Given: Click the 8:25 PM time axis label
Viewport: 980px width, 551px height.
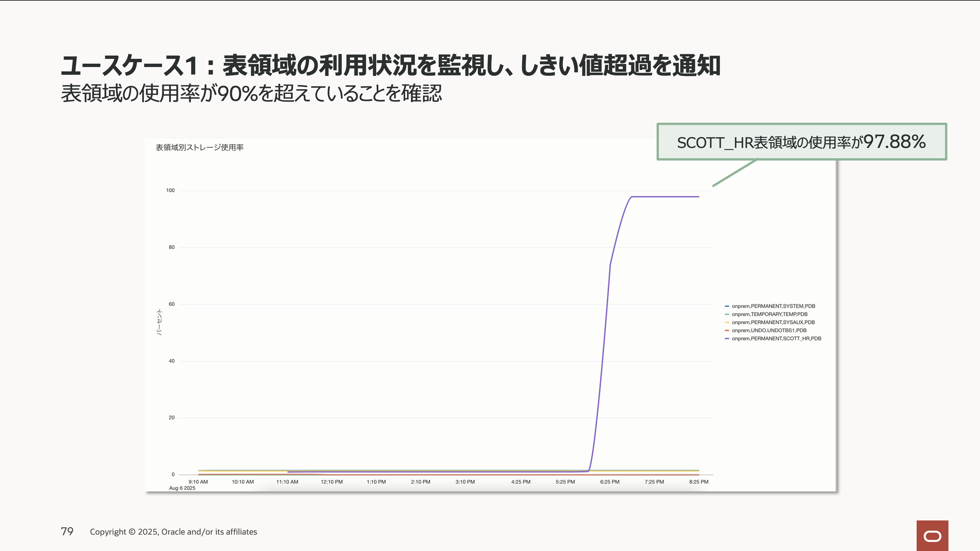Looking at the screenshot, I should click(698, 482).
